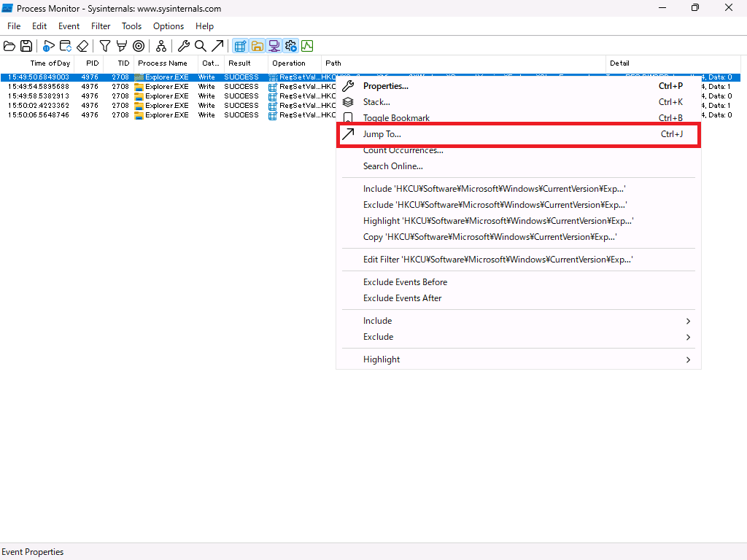Open the Event menu

coord(69,26)
